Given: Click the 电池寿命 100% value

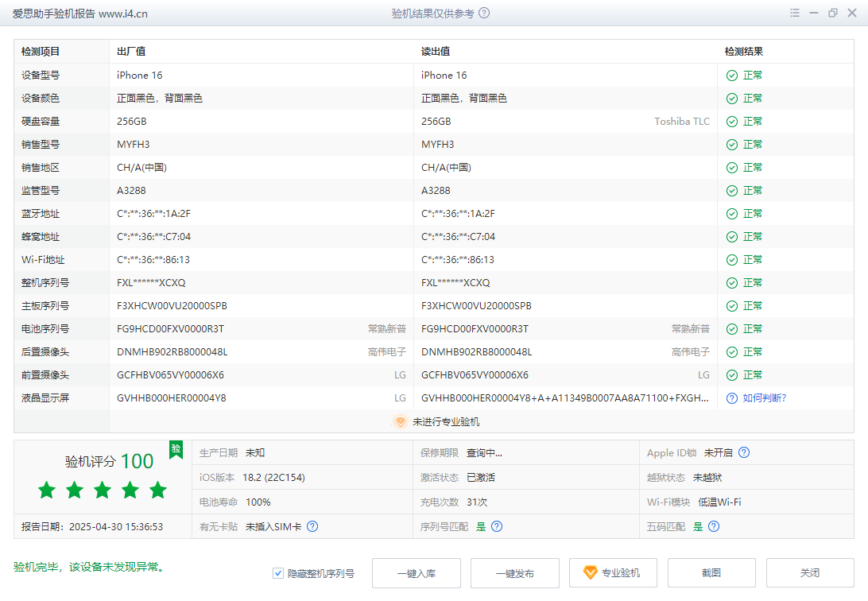Looking at the screenshot, I should [258, 502].
